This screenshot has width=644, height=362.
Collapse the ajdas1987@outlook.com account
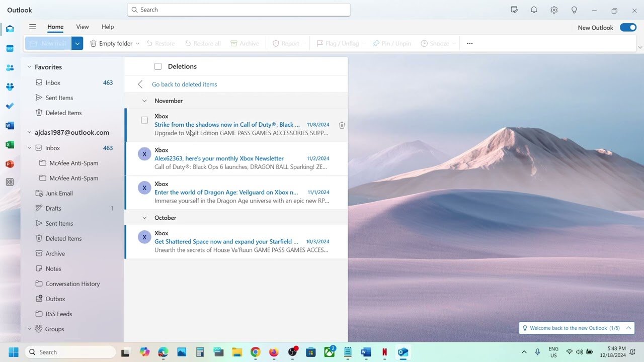[x=29, y=132]
